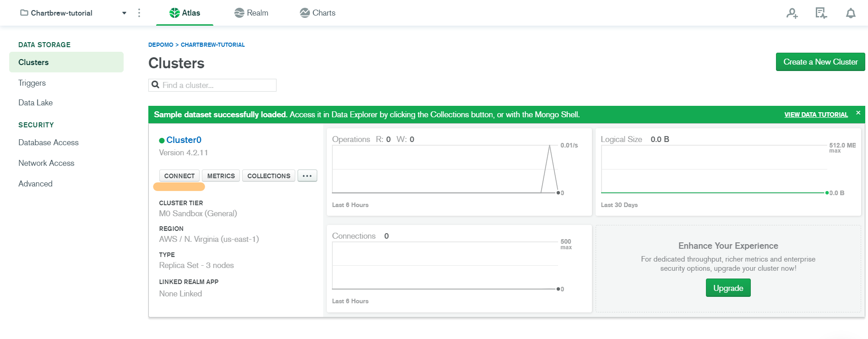This screenshot has width=868, height=339.
Task: Open the project dropdown arrow
Action: tap(124, 13)
